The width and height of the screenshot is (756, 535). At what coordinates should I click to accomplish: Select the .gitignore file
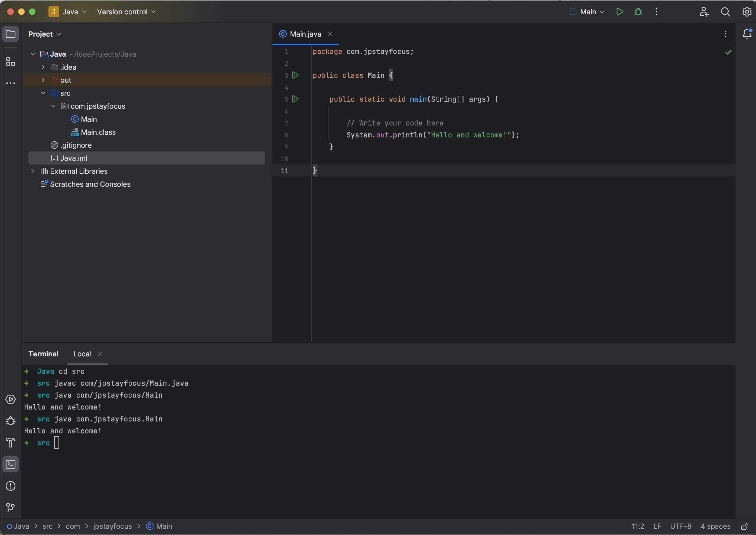71,145
